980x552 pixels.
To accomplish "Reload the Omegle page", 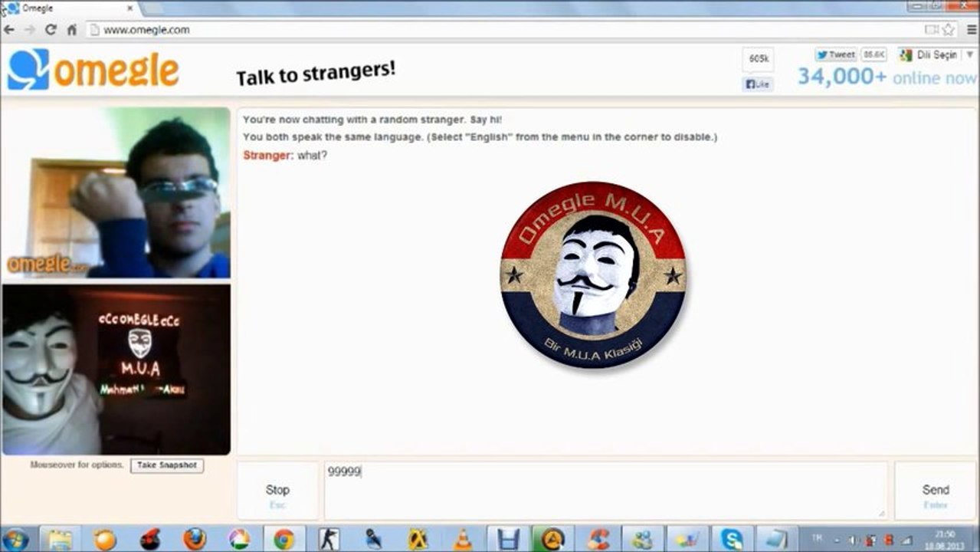I will [51, 30].
